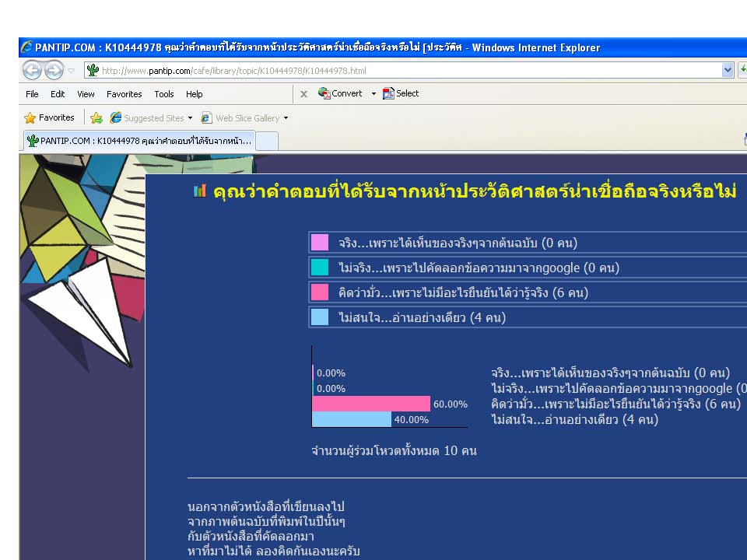Image resolution: width=747 pixels, height=560 pixels.
Task: Open the File menu
Action: click(x=32, y=94)
